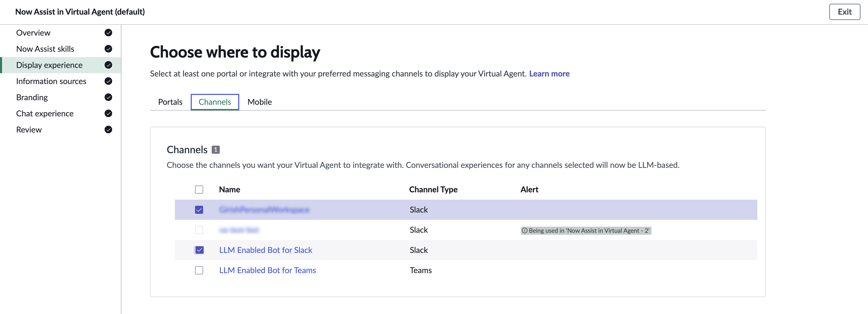The height and width of the screenshot is (314, 868).
Task: Go to Review step
Action: pyautogui.click(x=61, y=129)
